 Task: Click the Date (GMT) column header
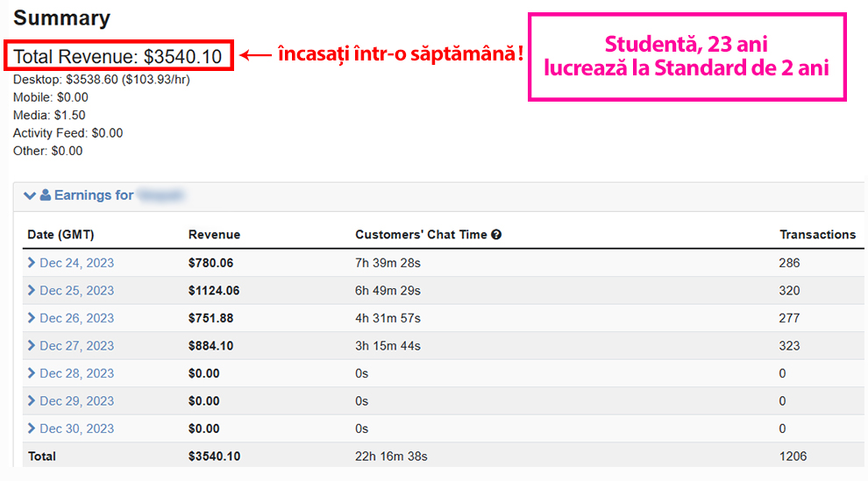click(60, 235)
